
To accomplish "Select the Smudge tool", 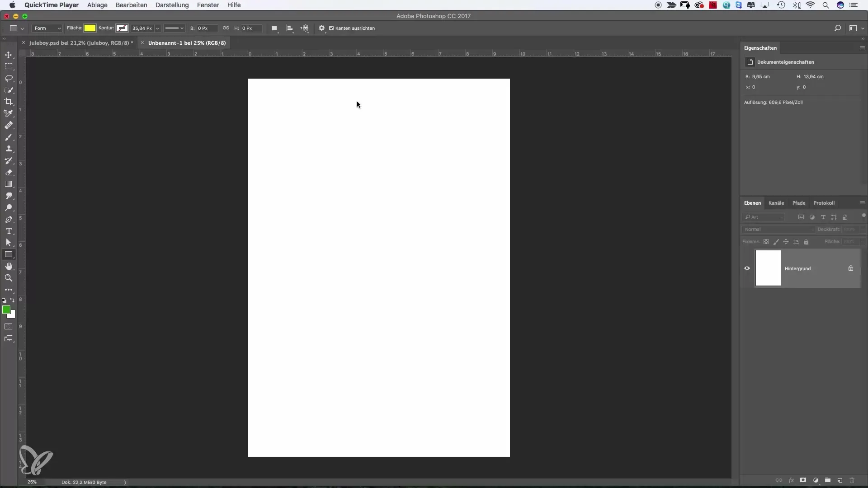I will point(9,196).
